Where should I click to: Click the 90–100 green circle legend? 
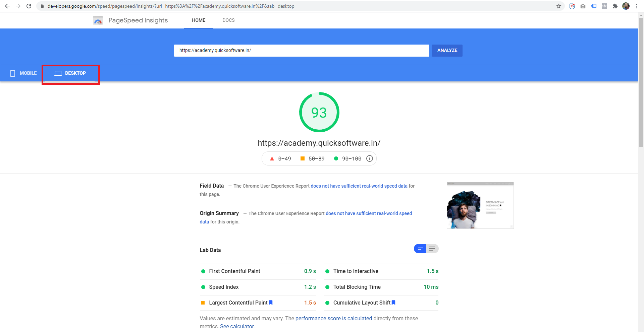pos(347,158)
